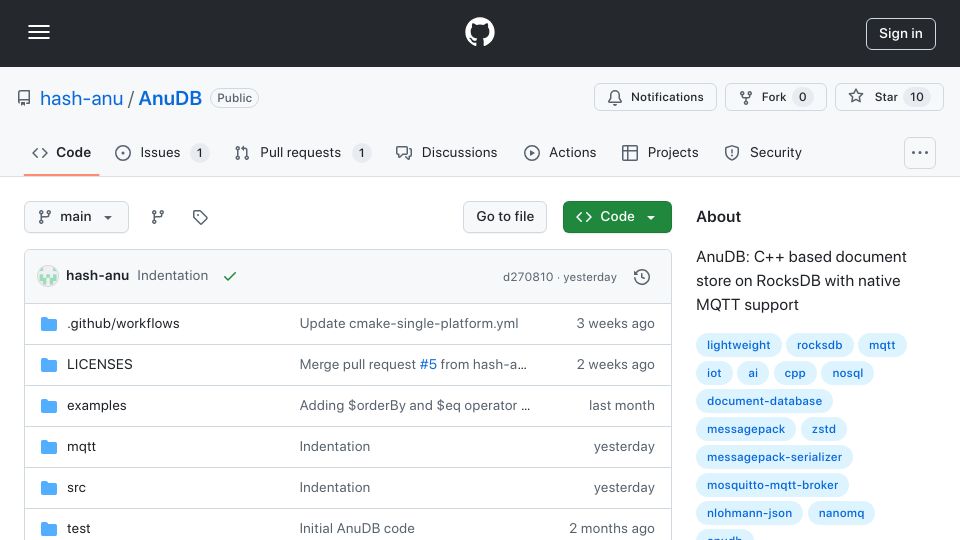Select the lightweight topic tag

pyautogui.click(x=738, y=345)
